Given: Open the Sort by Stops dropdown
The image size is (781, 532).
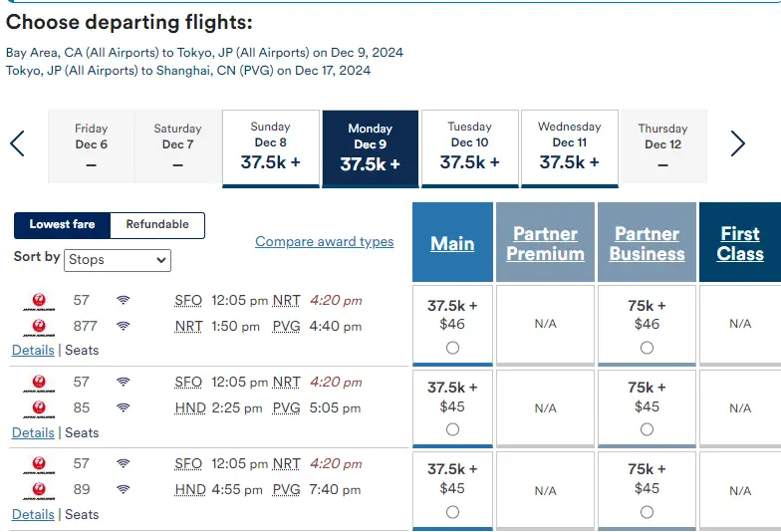Looking at the screenshot, I should point(119,260).
